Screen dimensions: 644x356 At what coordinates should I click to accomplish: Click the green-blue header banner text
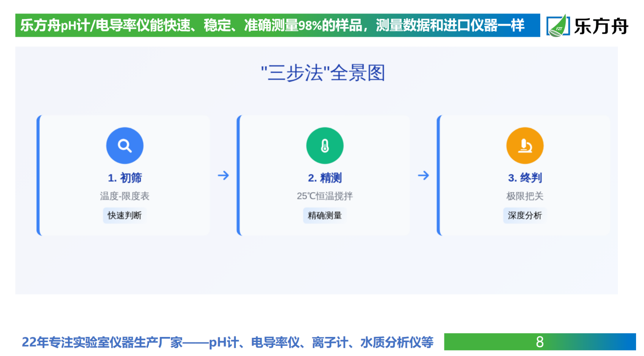(272, 25)
